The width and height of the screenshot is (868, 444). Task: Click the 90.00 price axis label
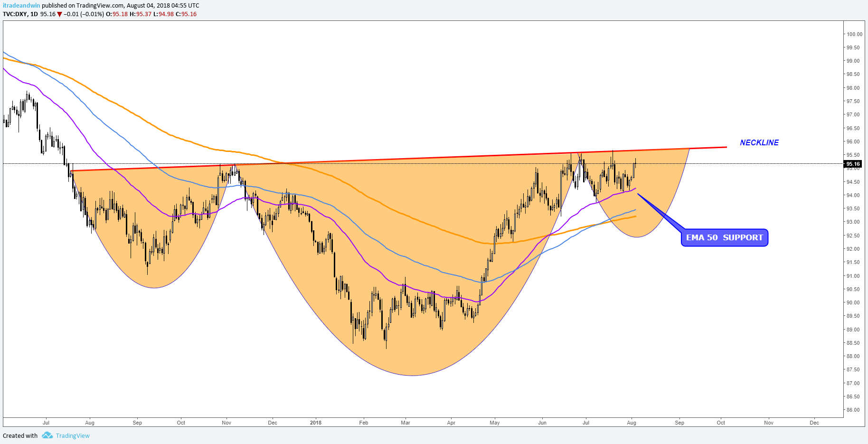[x=853, y=302]
